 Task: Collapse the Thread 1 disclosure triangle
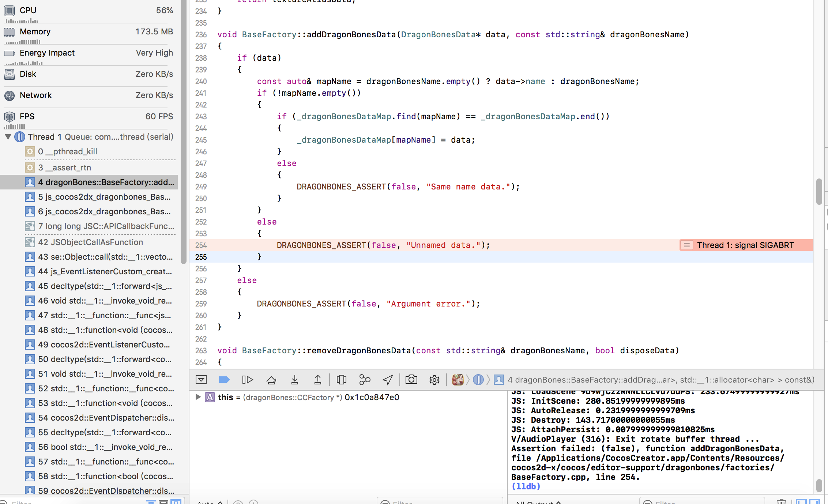(8, 137)
